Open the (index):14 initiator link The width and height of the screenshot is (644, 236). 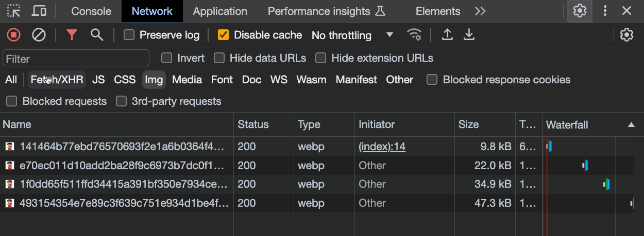click(382, 147)
